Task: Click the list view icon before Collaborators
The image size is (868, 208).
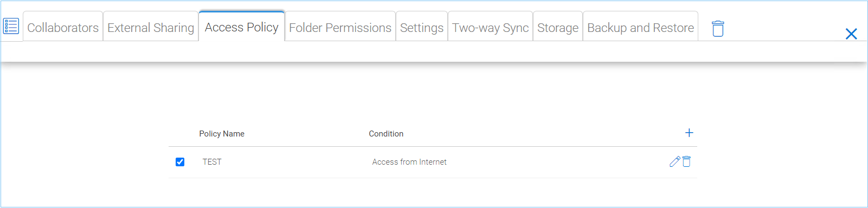Action: pos(11,26)
